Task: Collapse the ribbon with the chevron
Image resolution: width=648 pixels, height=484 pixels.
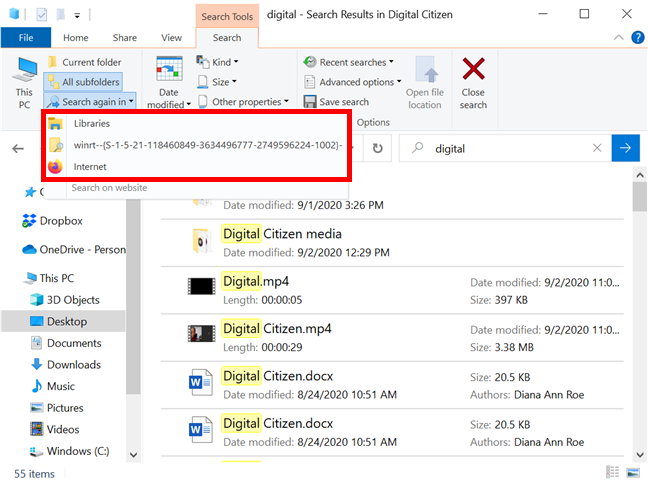Action: pyautogui.click(x=618, y=38)
